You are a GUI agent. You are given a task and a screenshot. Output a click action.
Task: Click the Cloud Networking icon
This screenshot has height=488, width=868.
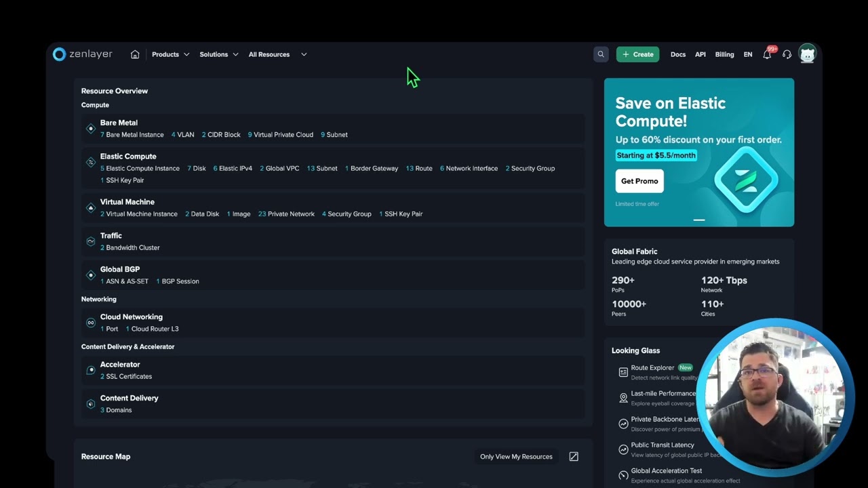91,323
